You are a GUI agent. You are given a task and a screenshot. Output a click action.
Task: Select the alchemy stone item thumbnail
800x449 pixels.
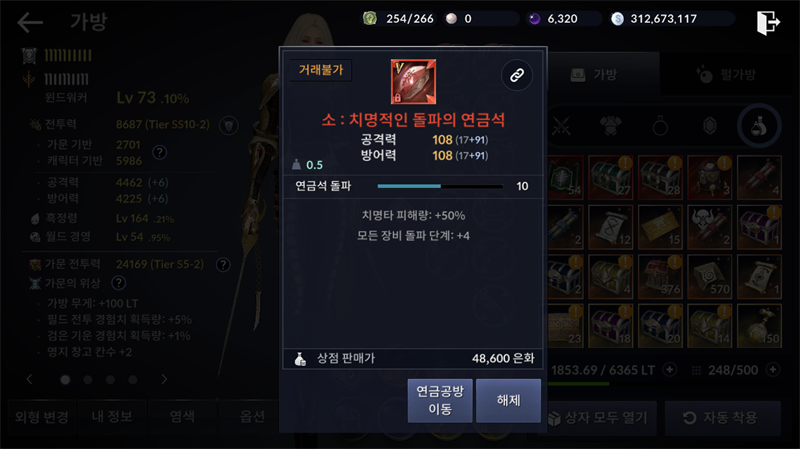(413, 82)
